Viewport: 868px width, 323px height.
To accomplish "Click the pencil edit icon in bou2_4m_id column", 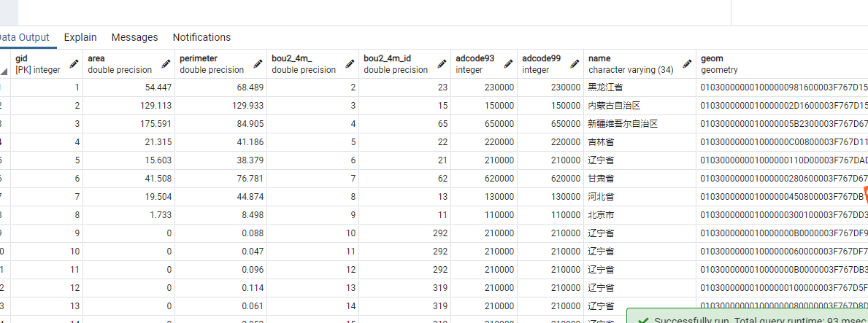I will coord(442,64).
